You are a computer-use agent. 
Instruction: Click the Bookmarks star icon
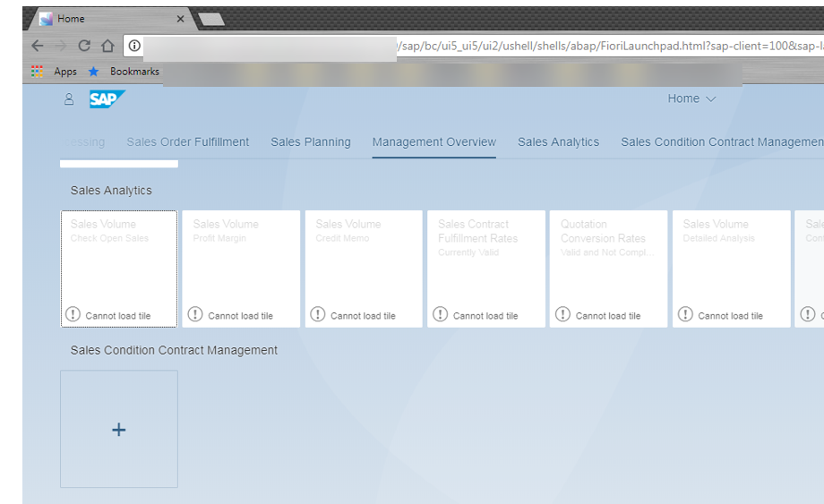tap(93, 72)
